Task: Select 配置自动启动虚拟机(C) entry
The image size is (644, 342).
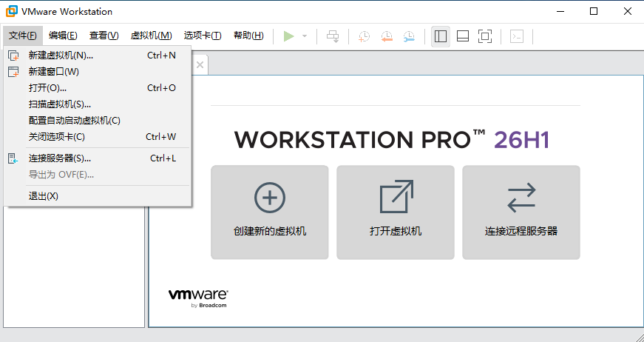Action: (98, 121)
